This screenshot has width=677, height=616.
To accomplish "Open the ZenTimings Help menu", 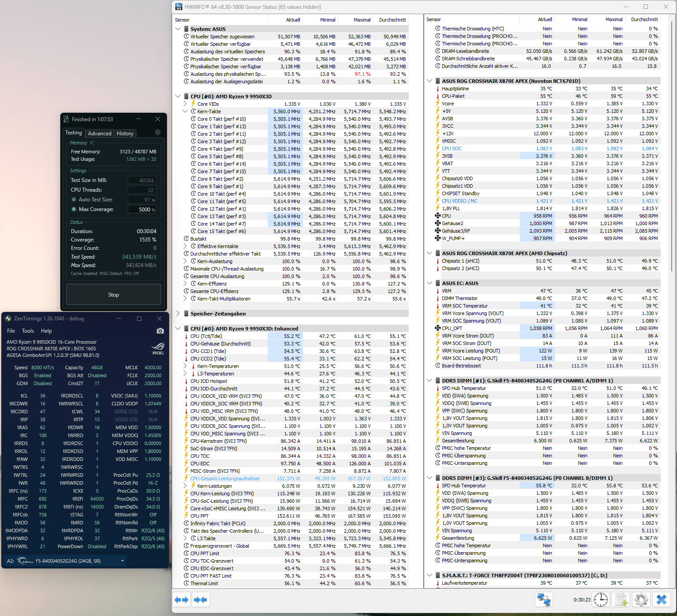I will 46,331.
